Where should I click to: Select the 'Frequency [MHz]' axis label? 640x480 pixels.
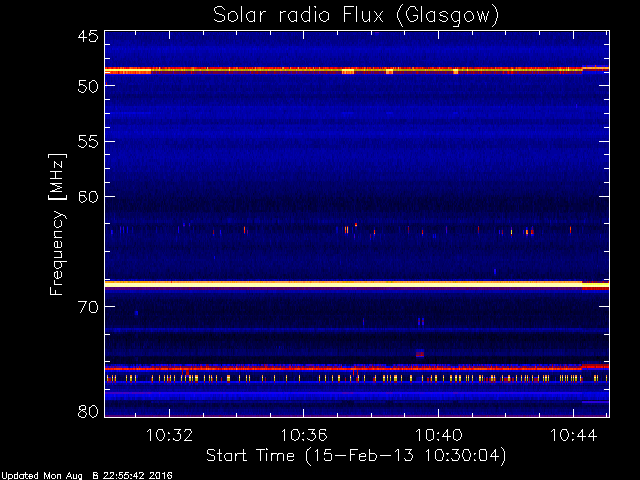[x=57, y=224]
